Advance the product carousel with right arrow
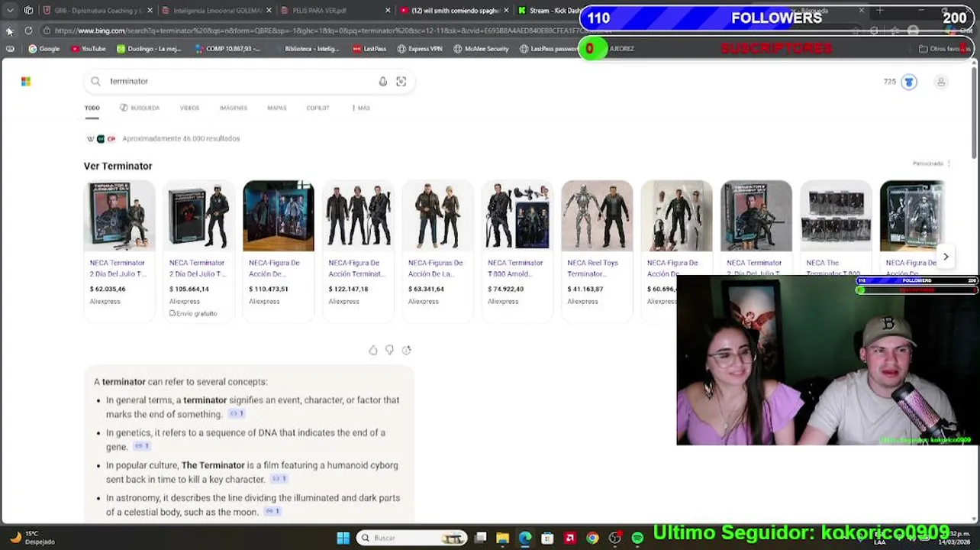The image size is (980, 550). pyautogui.click(x=946, y=257)
